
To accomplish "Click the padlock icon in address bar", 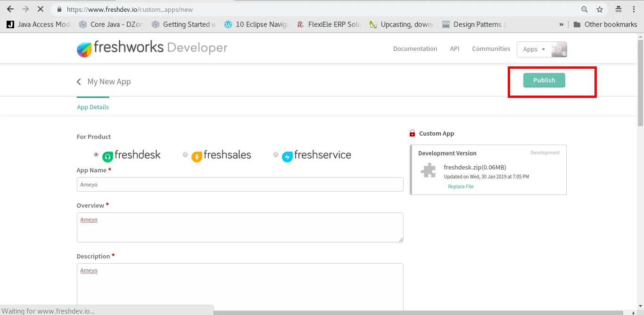I will [x=58, y=9].
